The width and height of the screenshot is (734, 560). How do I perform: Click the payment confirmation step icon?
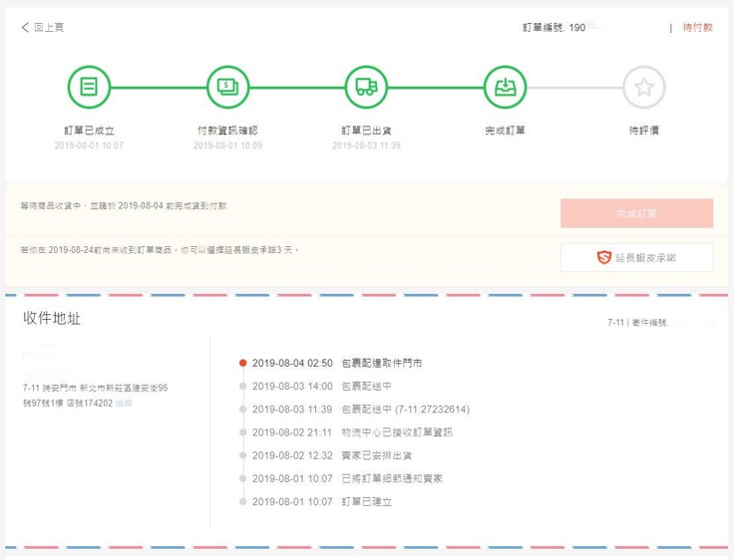click(x=227, y=87)
